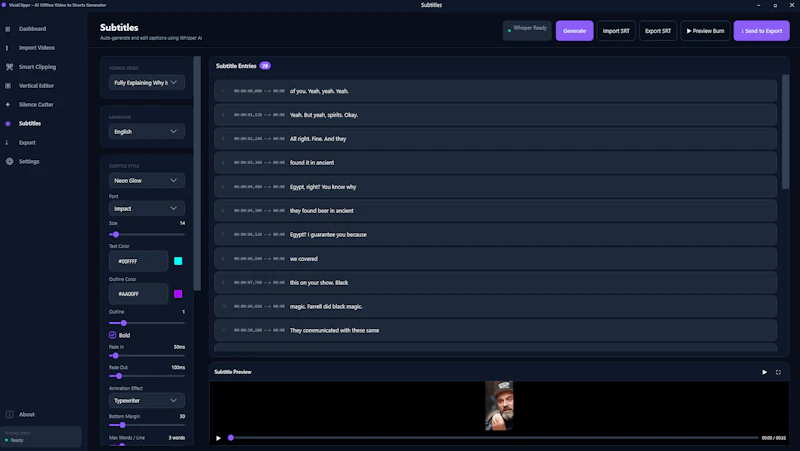Select subtitle entry "we covered"
Screen dimensions: 800x451
(495, 259)
